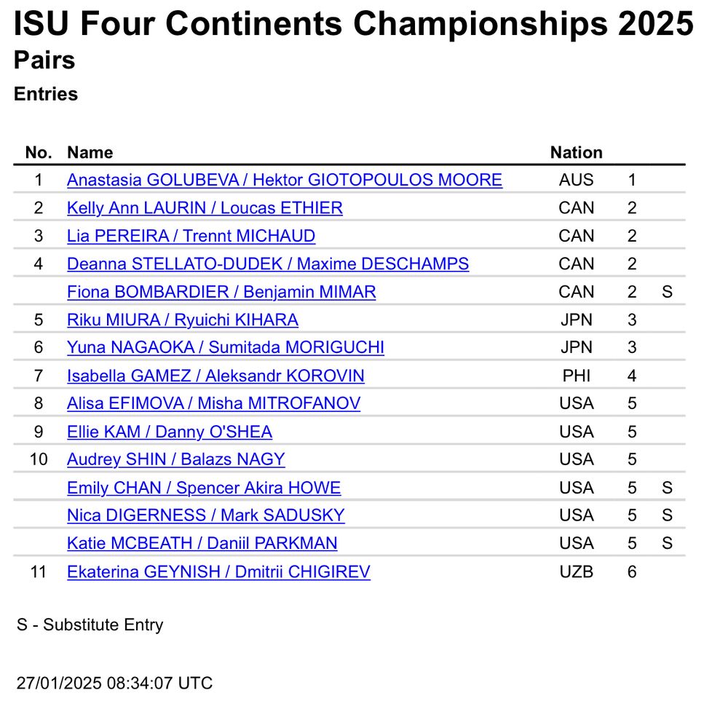Click the AUS nation code
The image size is (728, 709).
click(576, 180)
